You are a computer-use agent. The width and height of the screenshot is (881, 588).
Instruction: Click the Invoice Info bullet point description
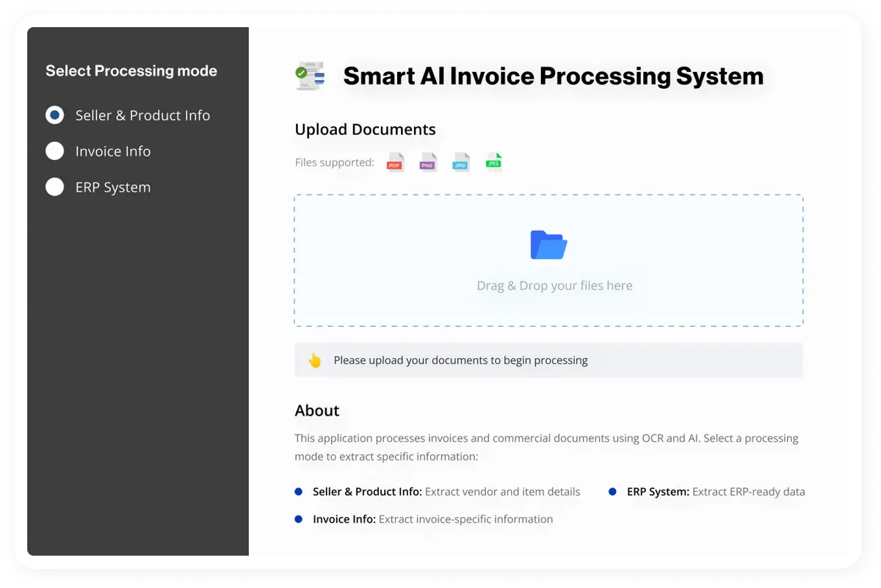(x=432, y=519)
